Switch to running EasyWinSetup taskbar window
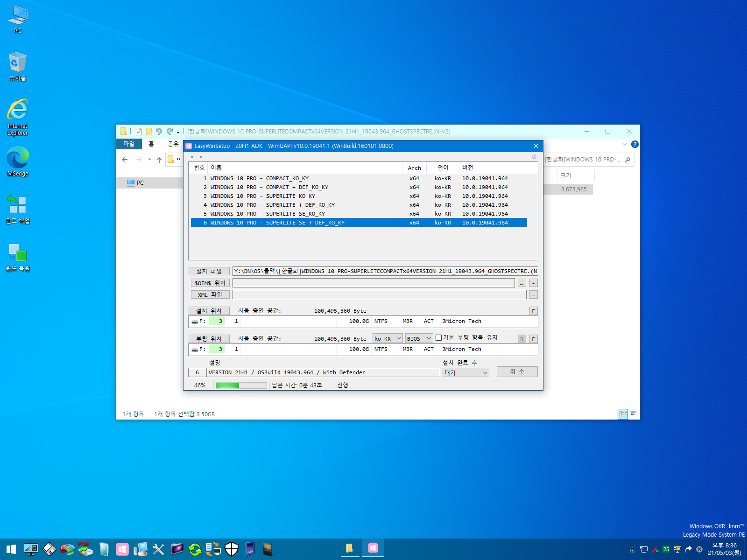The height and width of the screenshot is (560, 747). point(373,548)
